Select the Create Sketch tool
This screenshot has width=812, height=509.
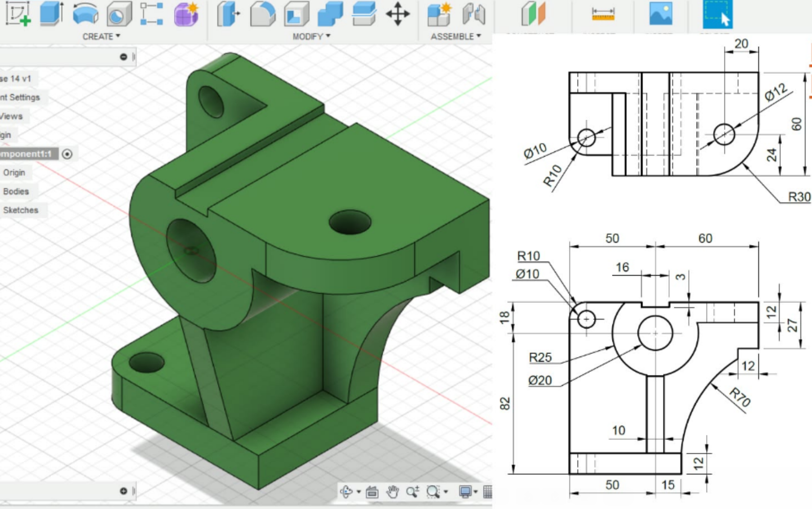pos(18,13)
